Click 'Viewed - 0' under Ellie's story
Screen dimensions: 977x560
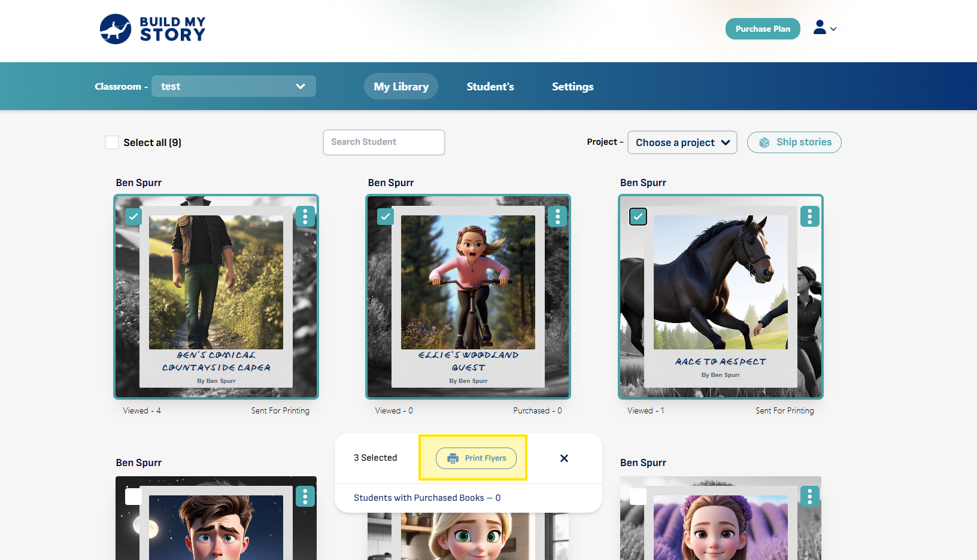pyautogui.click(x=394, y=410)
